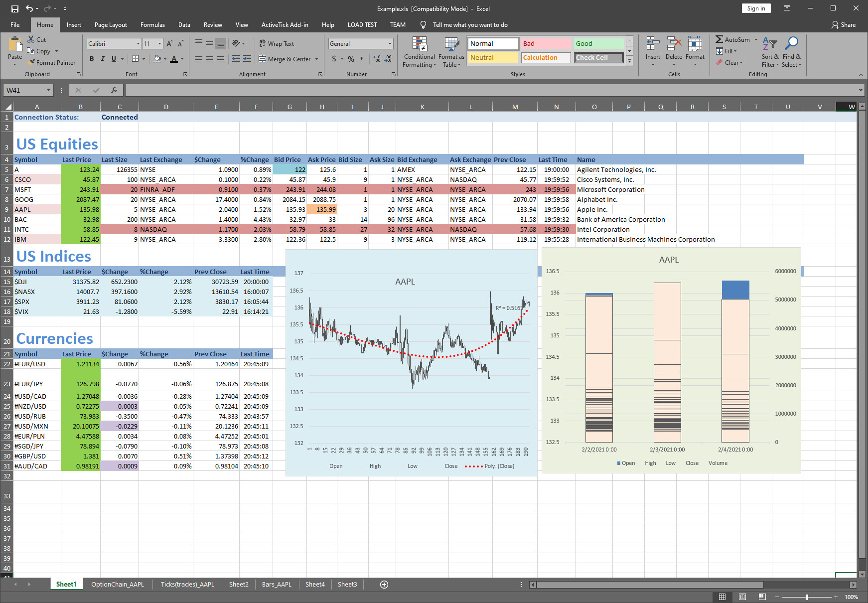This screenshot has width=868, height=603.
Task: Increase font size with the larger A icon
Action: pos(169,44)
